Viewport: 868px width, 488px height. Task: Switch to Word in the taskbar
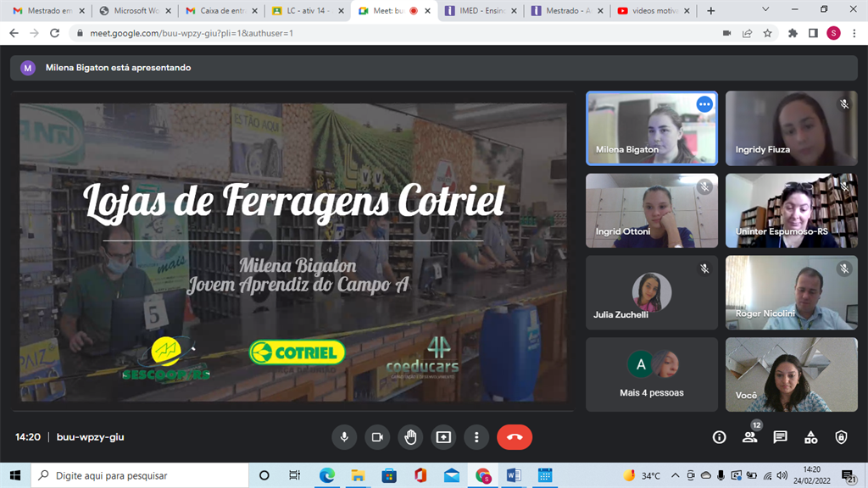pyautogui.click(x=514, y=475)
